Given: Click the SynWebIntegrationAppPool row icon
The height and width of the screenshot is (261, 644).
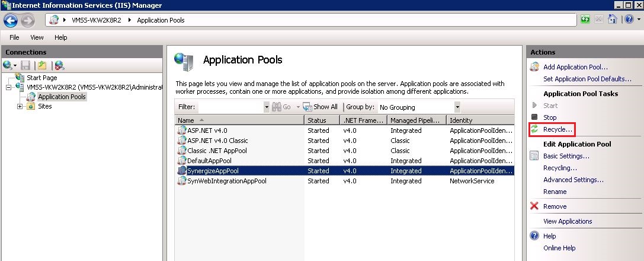Looking at the screenshot, I should (181, 181).
